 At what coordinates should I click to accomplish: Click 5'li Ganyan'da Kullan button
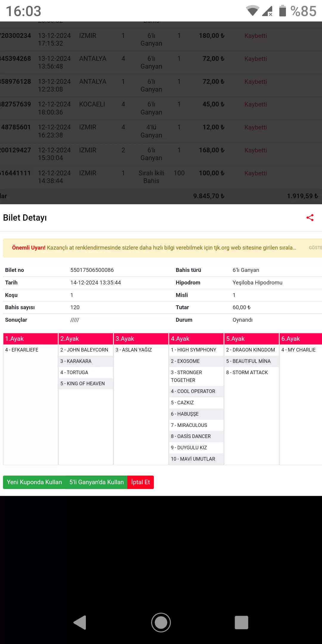(x=96, y=482)
